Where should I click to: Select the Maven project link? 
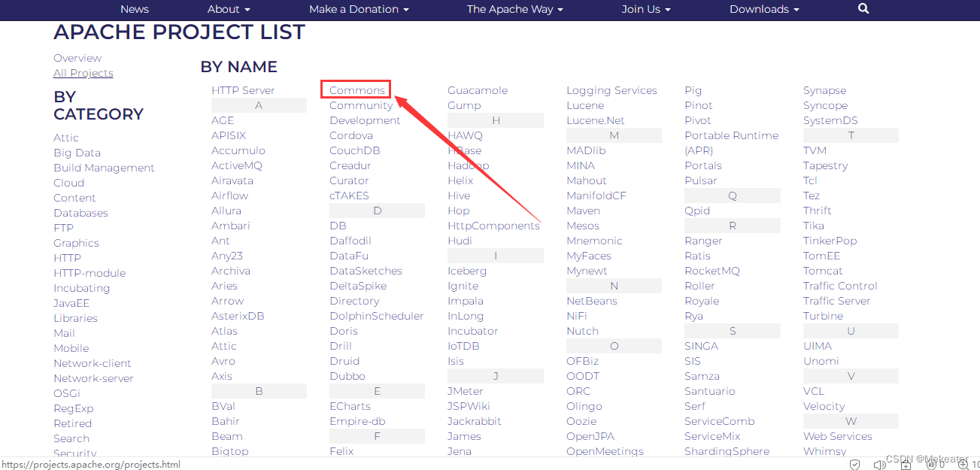583,211
